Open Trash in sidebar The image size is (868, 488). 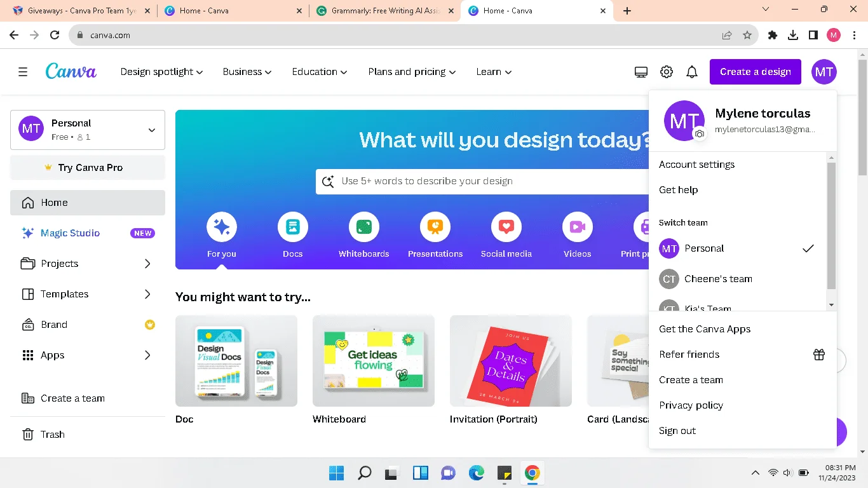88,435
